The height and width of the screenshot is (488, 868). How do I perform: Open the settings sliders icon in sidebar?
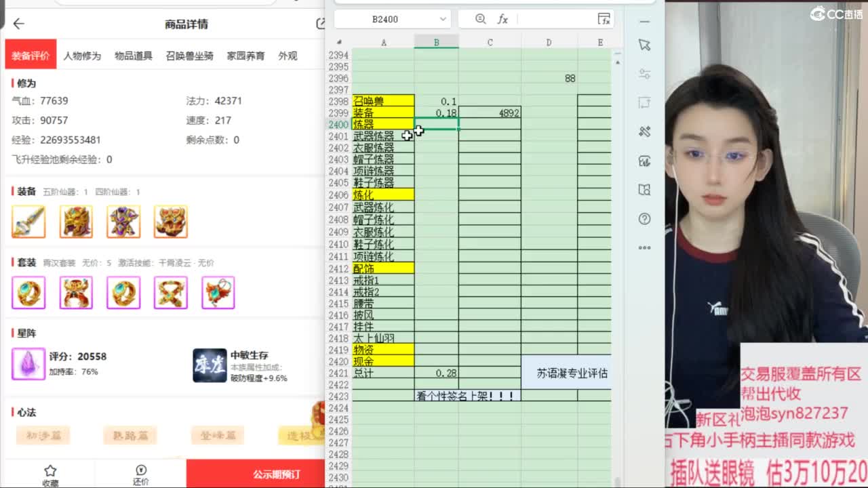644,74
